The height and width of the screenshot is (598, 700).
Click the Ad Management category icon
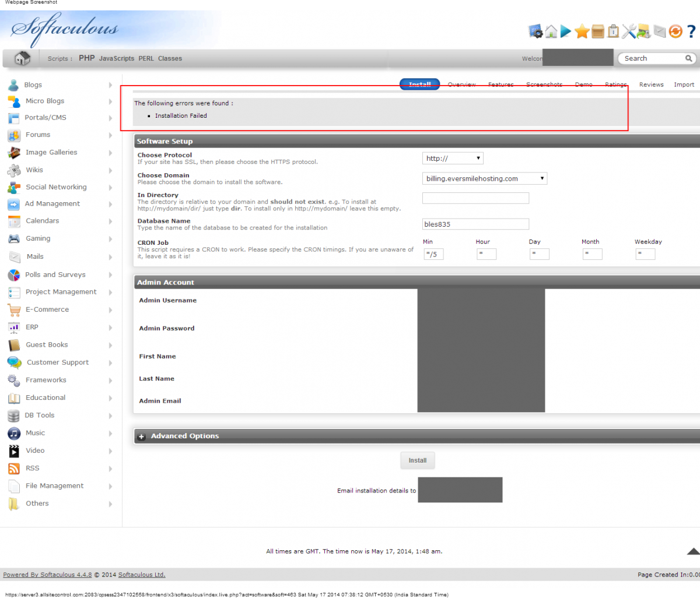(x=13, y=205)
